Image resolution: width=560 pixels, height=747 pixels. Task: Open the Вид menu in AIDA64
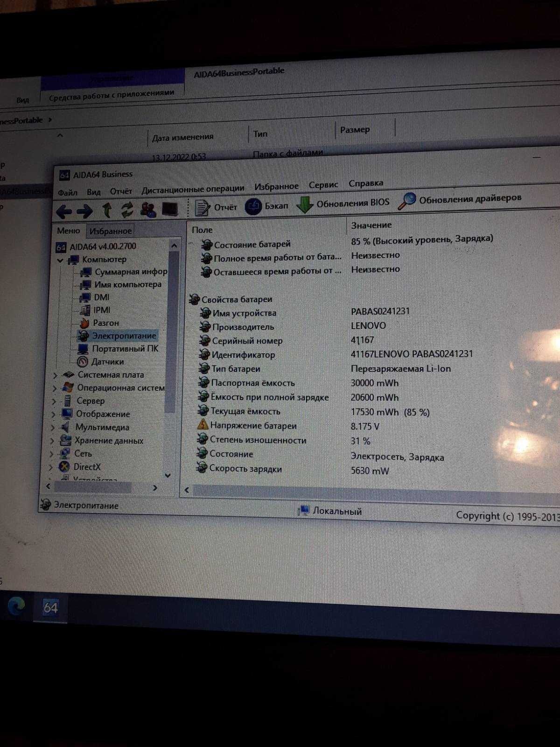(93, 192)
